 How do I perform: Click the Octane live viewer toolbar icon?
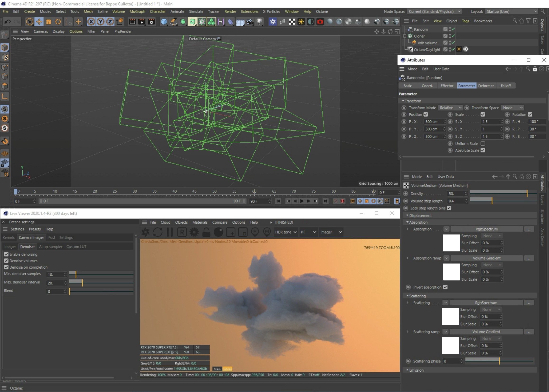click(273, 22)
